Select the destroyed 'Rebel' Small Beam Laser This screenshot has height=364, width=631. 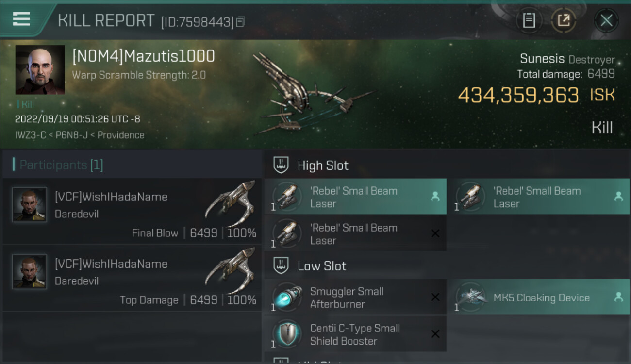tap(355, 233)
